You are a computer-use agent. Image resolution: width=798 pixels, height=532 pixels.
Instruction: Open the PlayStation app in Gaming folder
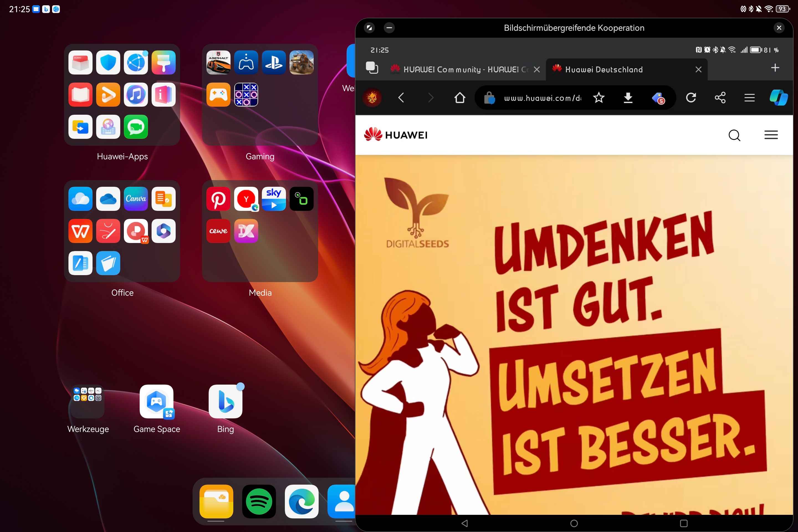[x=274, y=62]
